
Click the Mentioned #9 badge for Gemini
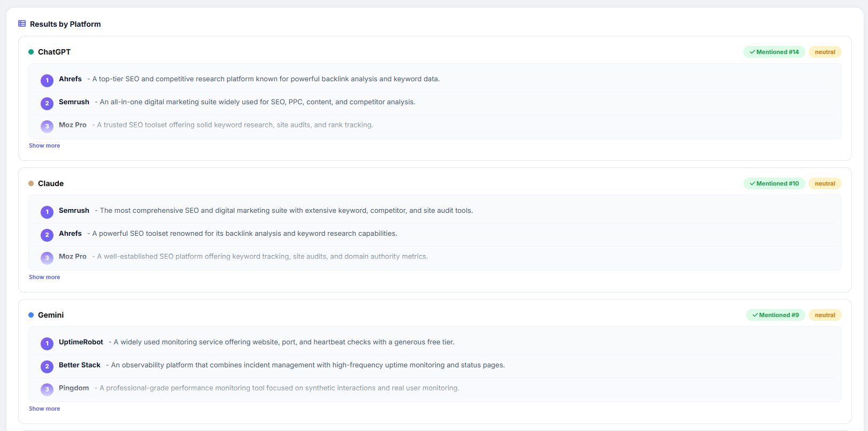775,315
